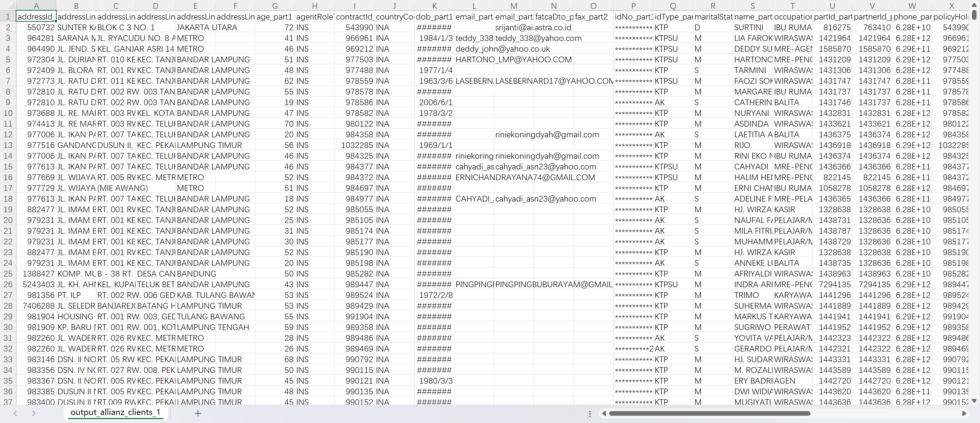Open the three-dot options near scrollbar

(590, 413)
